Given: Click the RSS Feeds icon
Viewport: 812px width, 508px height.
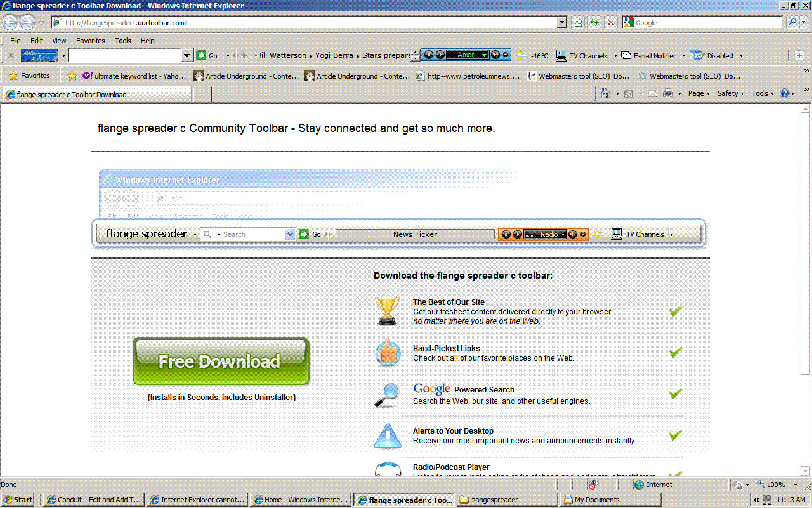Looking at the screenshot, I should coord(629,93).
